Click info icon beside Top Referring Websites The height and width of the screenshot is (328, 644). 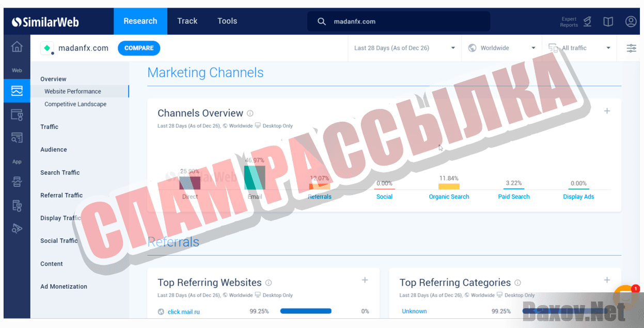pos(269,283)
